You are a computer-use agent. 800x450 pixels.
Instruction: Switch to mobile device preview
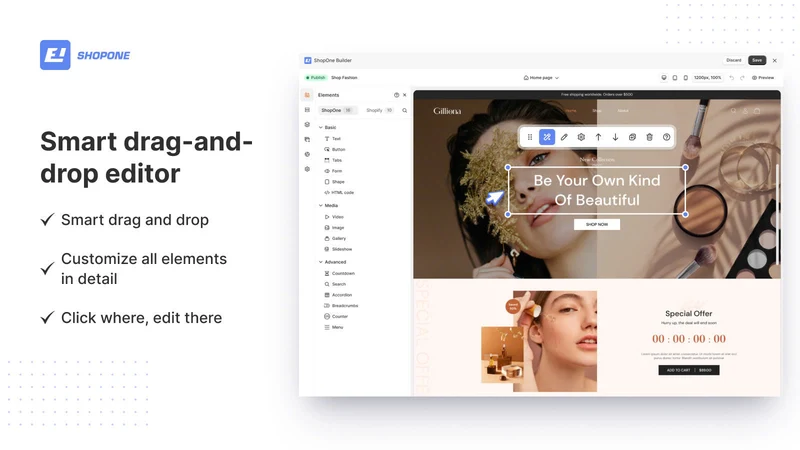pyautogui.click(x=685, y=78)
